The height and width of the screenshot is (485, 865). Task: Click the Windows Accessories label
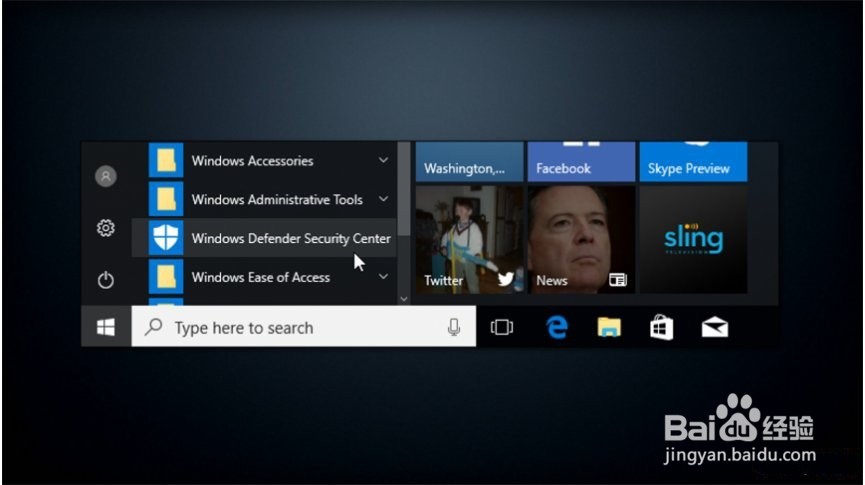pos(253,161)
